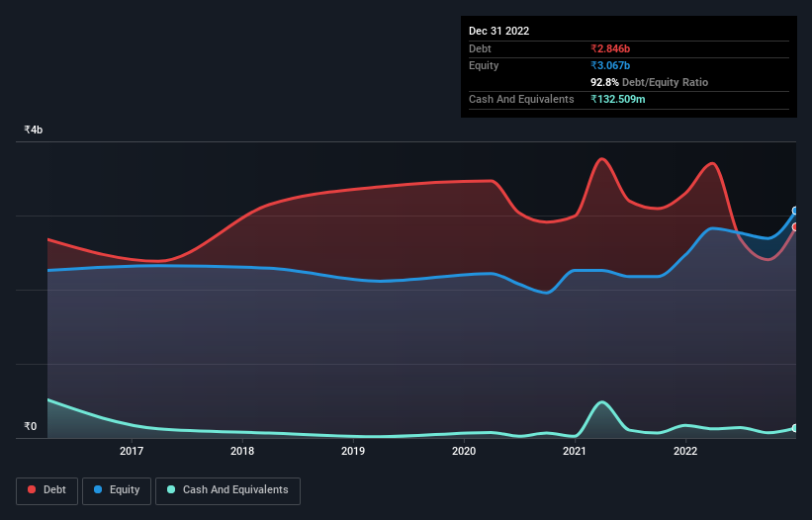Toggle the Cash And Equivalents legend item

pyautogui.click(x=227, y=490)
